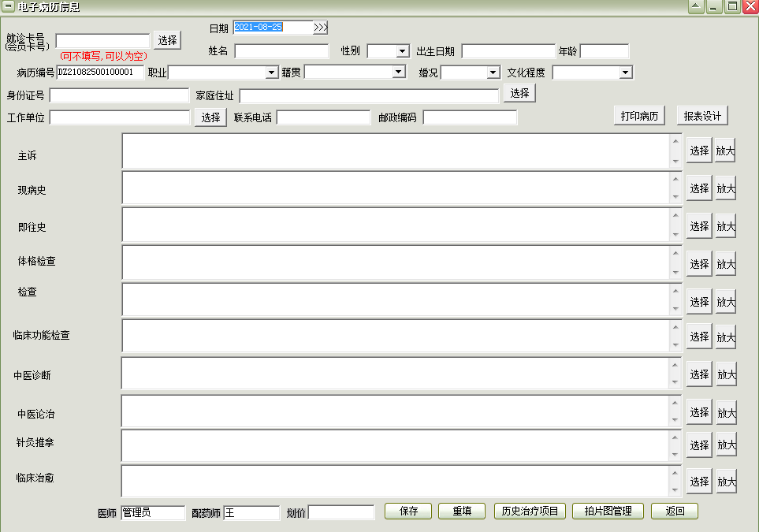The image size is (759, 532).
Task: Open the 性别 dropdown
Action: (402, 50)
